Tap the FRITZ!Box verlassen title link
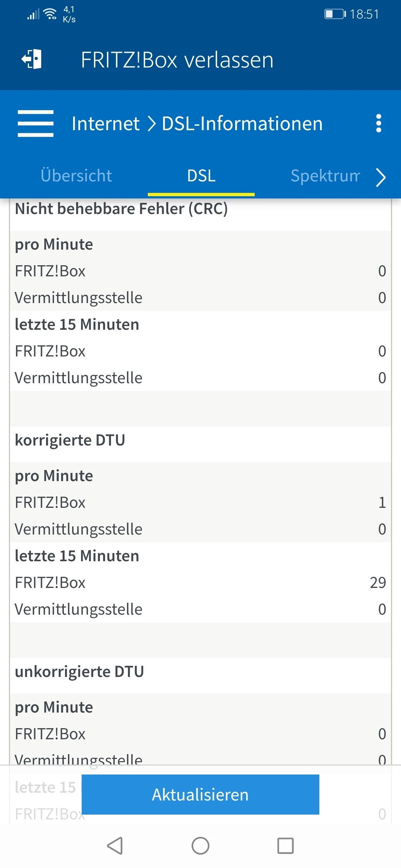 (x=177, y=60)
